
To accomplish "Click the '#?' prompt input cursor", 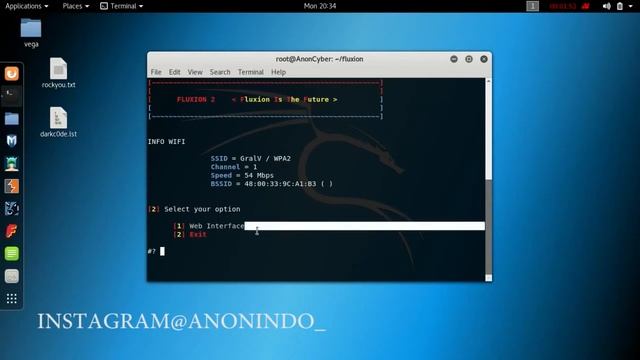I will point(162,251).
